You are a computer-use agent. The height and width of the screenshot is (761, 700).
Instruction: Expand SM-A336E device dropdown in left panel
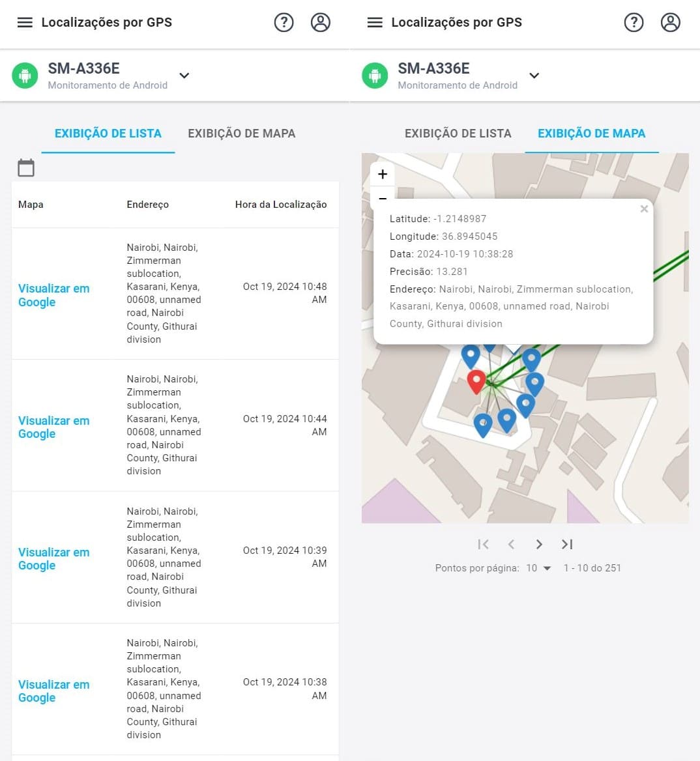[x=184, y=76]
